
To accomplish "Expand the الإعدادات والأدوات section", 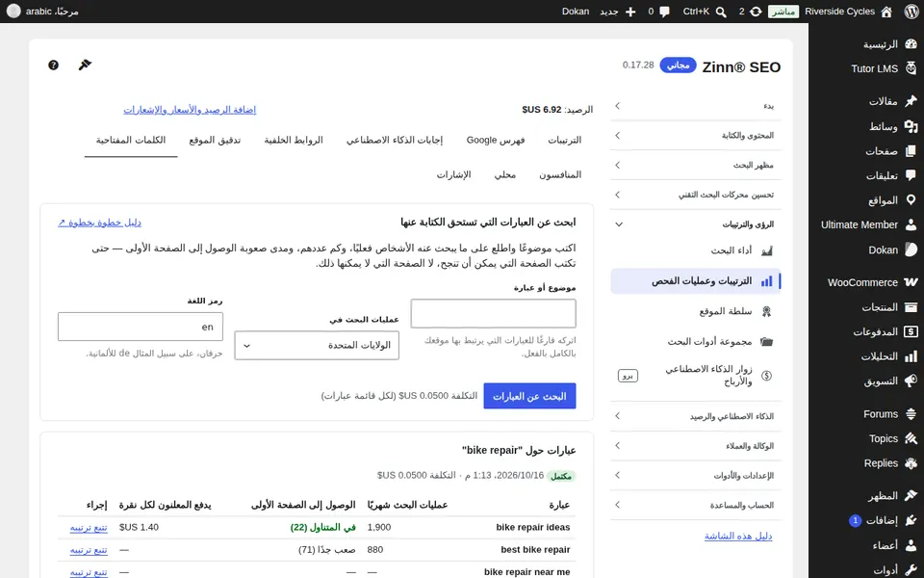I will [x=696, y=475].
